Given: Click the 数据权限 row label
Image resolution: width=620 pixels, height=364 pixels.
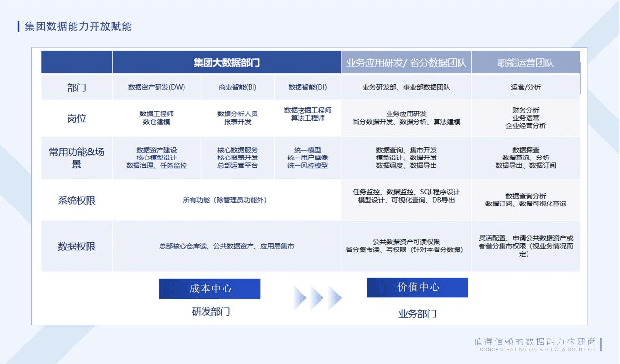Looking at the screenshot, I should (77, 246).
